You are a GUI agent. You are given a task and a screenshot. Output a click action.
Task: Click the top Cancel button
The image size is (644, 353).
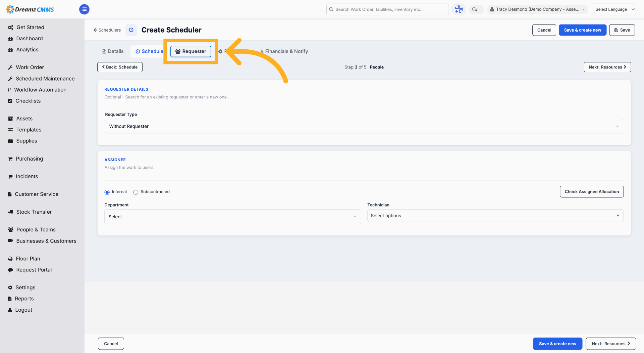(544, 30)
